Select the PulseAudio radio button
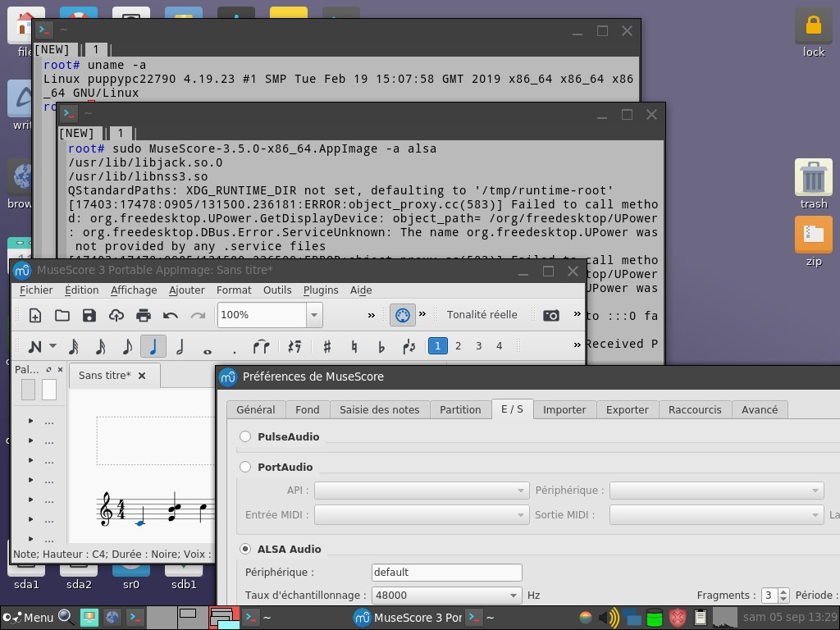The image size is (840, 630). (245, 437)
